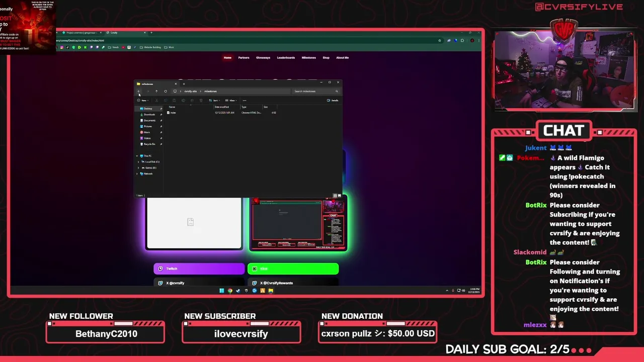Expand the Games (D:) drive node
This screenshot has width=644, height=362.
(x=138, y=168)
